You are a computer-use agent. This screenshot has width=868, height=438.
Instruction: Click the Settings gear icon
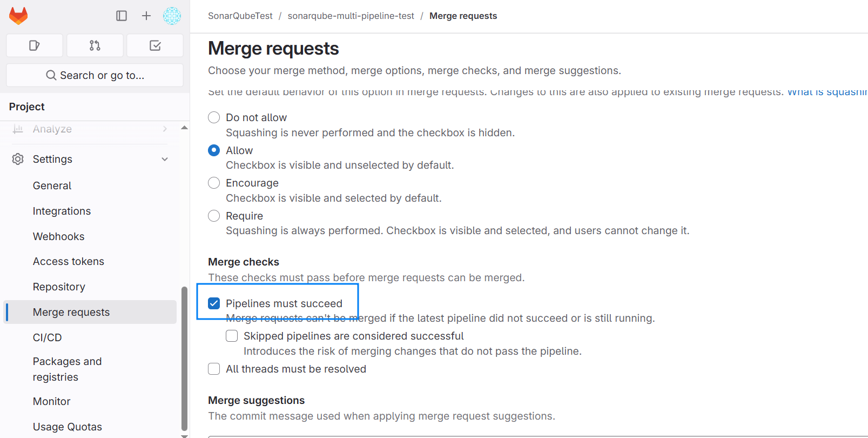(x=18, y=159)
